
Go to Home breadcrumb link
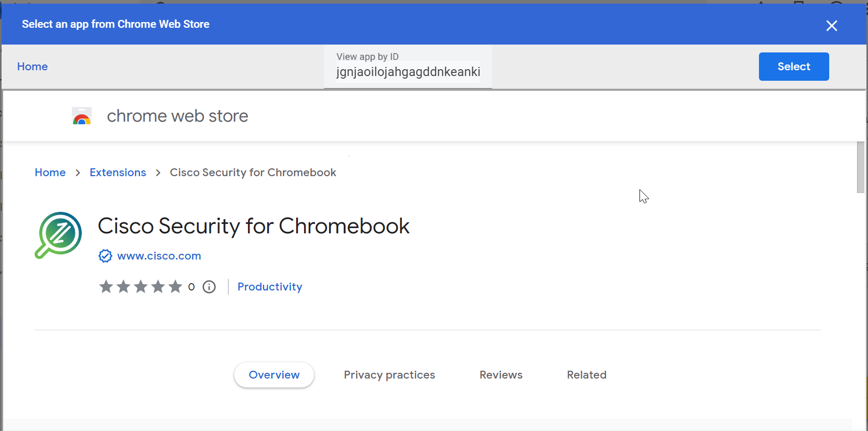pos(50,173)
